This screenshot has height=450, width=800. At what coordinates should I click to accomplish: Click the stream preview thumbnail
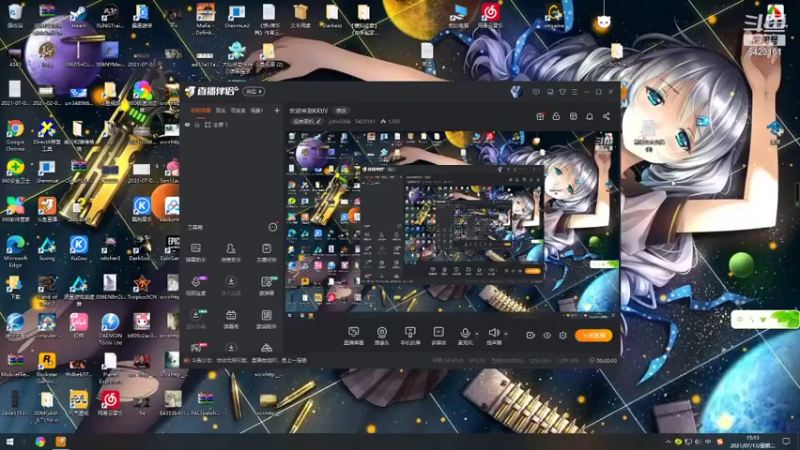[x=452, y=224]
